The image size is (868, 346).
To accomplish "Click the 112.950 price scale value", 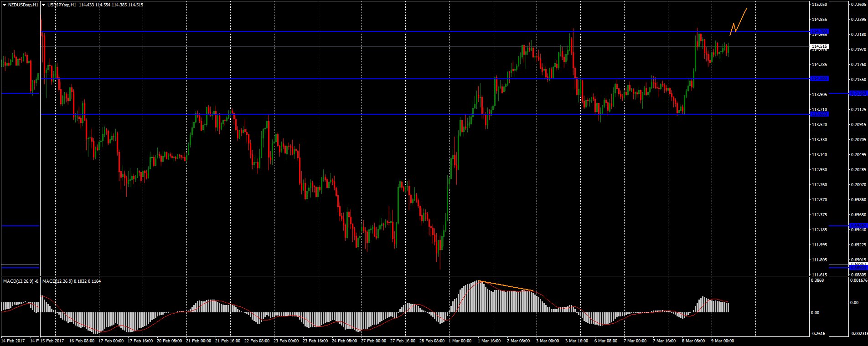I will [x=820, y=170].
